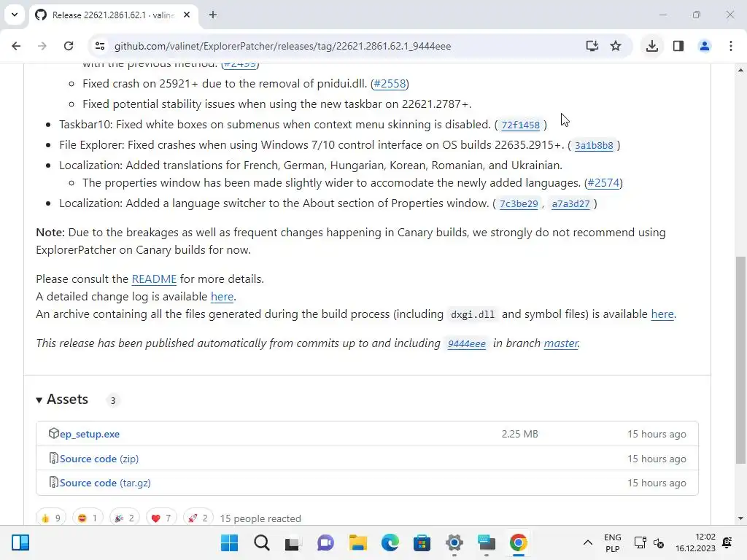This screenshot has height=560, width=747.
Task: Open the Chat app on taskbar
Action: (x=325, y=542)
